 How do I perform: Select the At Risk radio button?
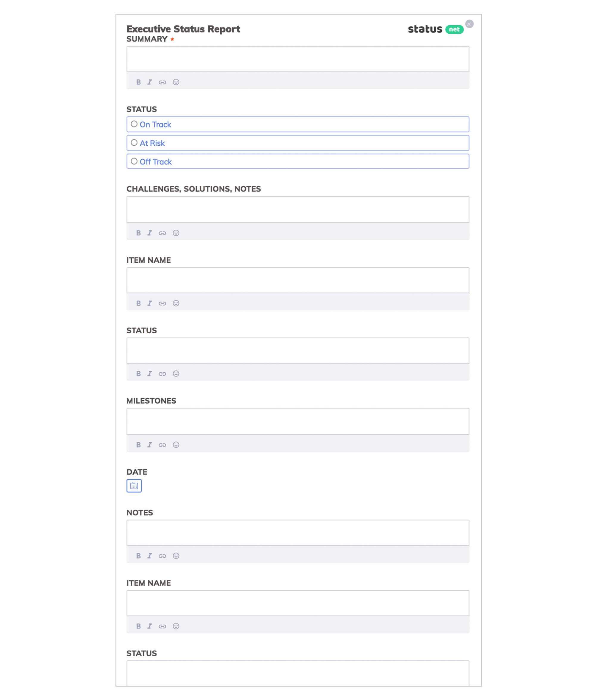pos(133,142)
